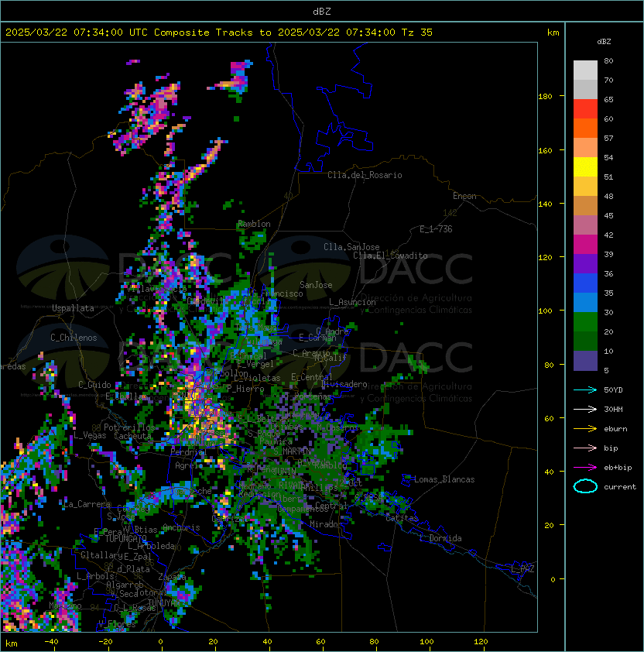Click the Ramblon place label
The image size is (644, 652).
(254, 224)
